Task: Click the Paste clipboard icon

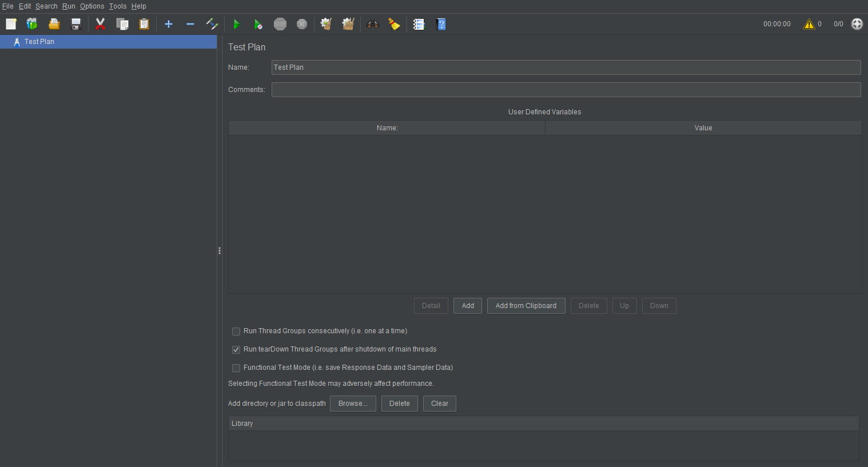Action: [144, 24]
